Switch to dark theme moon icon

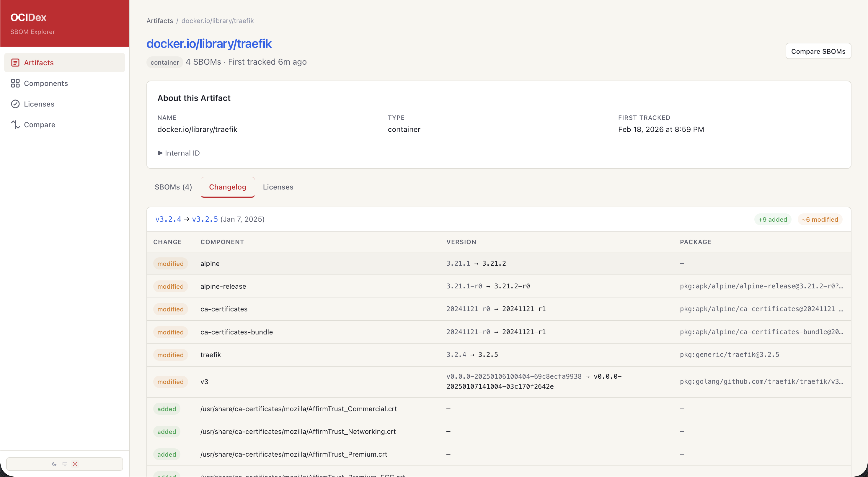coord(54,464)
